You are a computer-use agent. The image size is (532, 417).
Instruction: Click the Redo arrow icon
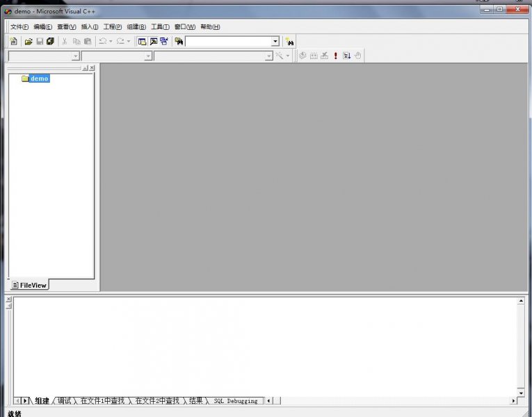point(120,42)
